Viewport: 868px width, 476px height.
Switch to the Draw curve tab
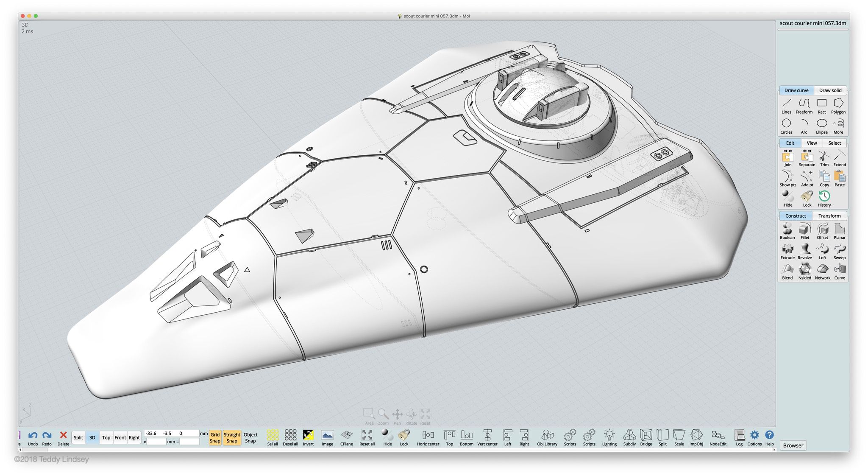(x=796, y=90)
